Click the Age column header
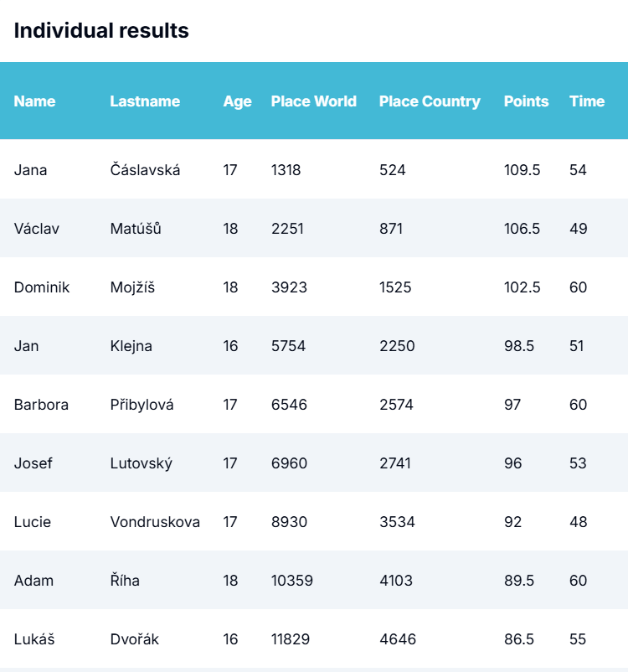This screenshot has height=672, width=628. tap(237, 101)
